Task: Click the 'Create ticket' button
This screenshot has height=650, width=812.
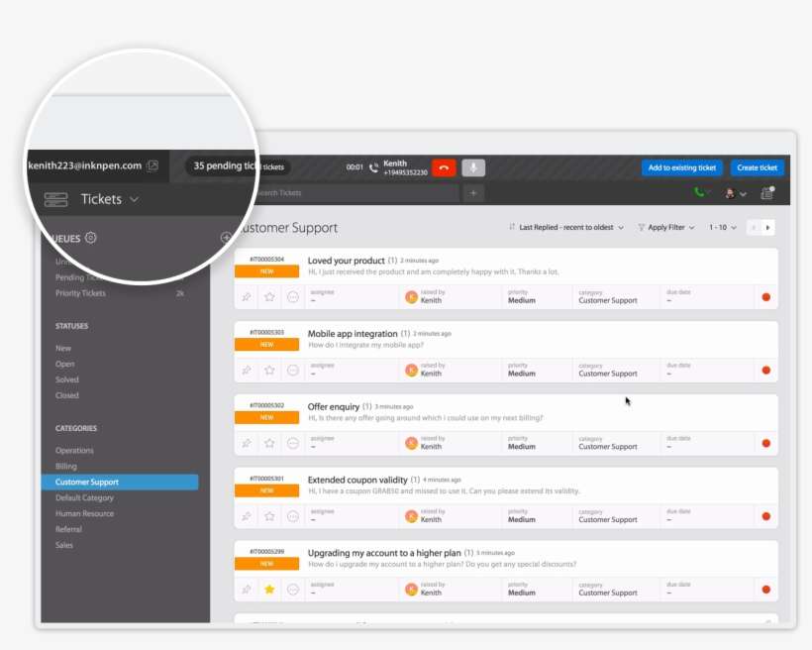Action: point(758,167)
